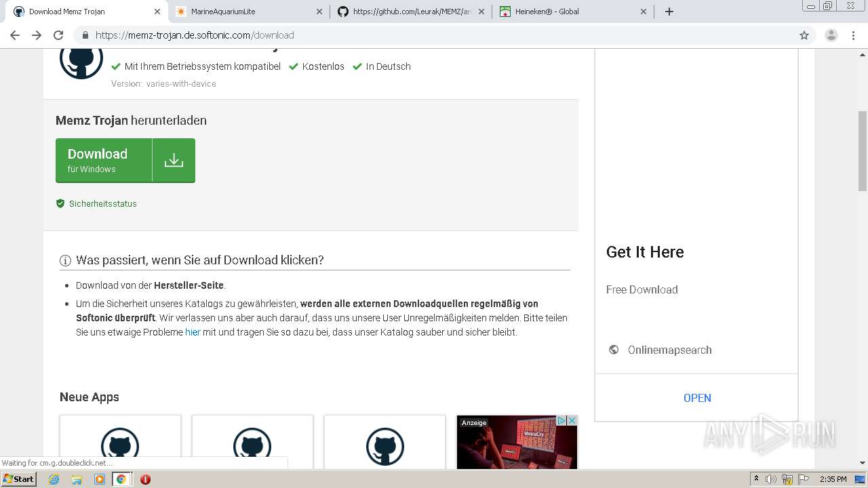The image size is (868, 488).
Task: Click the 2:35 PM system clock
Action: (x=833, y=479)
